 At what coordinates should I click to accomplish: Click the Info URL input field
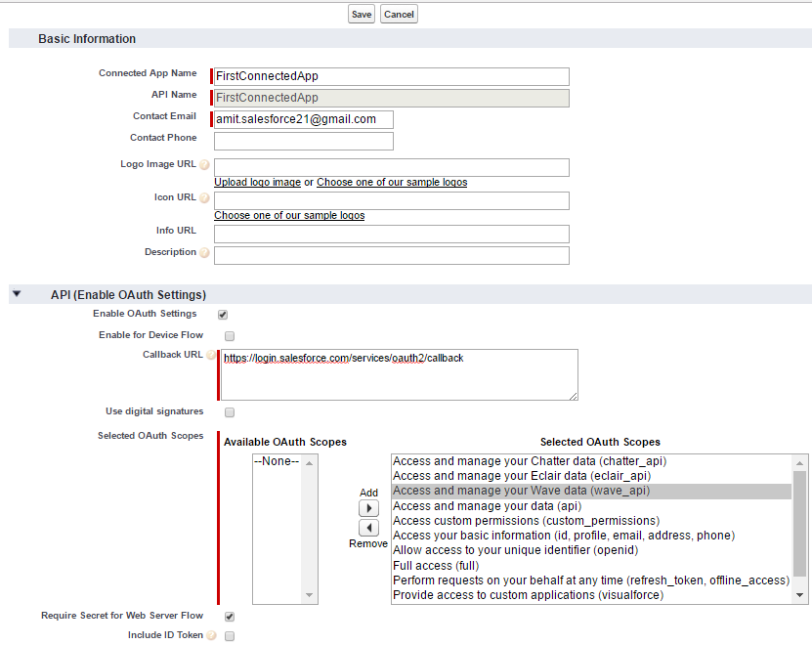point(392,234)
